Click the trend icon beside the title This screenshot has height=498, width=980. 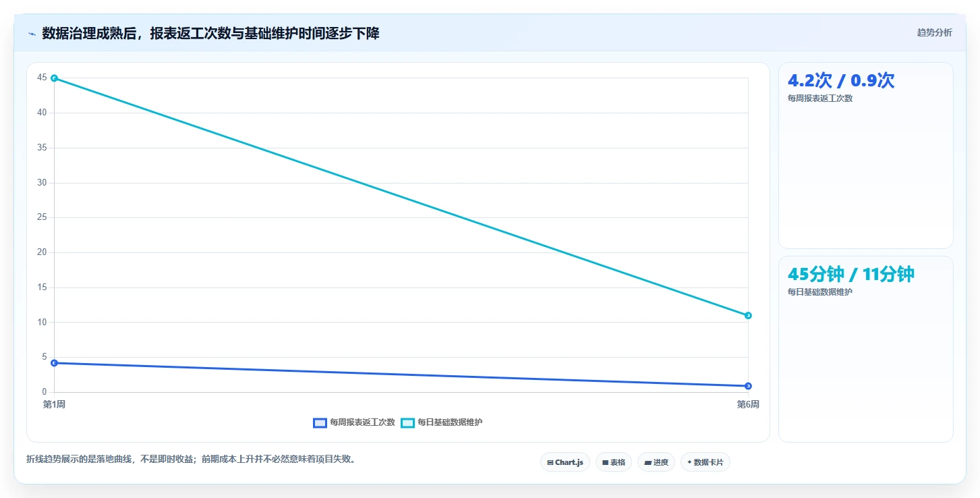(x=32, y=33)
